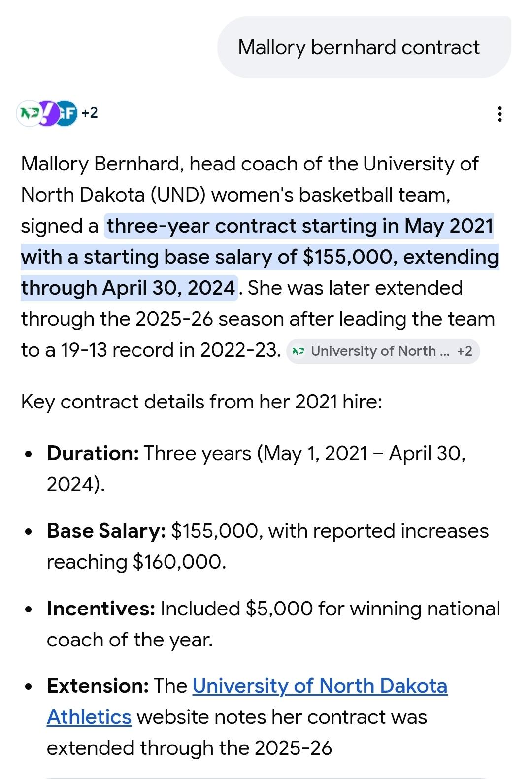Open the three-dot more options menu
The image size is (532, 779).
coord(499,114)
